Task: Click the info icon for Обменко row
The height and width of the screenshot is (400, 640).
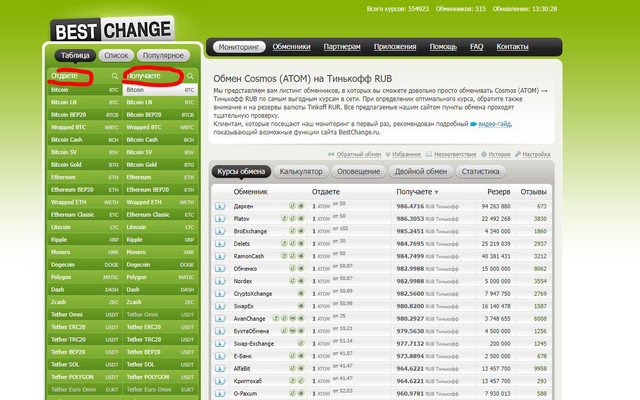Action: click(220, 269)
